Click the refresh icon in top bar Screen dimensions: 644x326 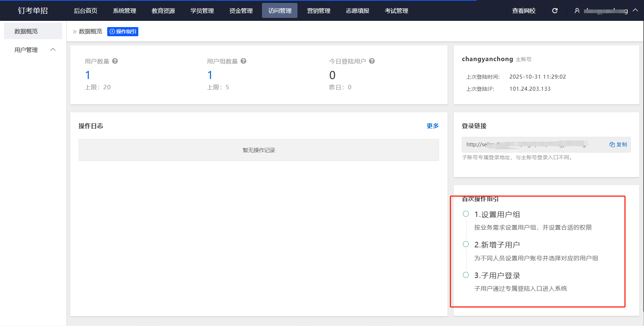tap(555, 11)
